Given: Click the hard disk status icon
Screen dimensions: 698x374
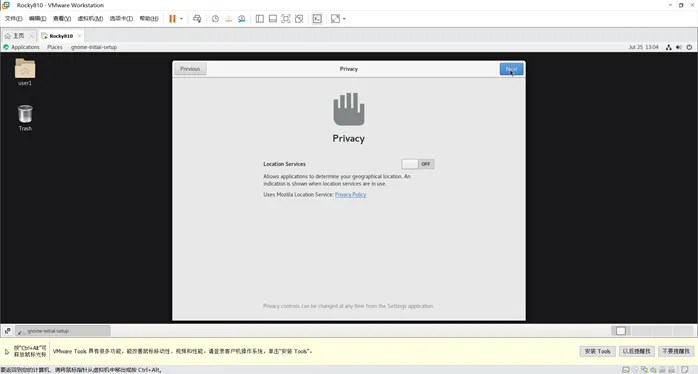Looking at the screenshot, I should (625, 370).
